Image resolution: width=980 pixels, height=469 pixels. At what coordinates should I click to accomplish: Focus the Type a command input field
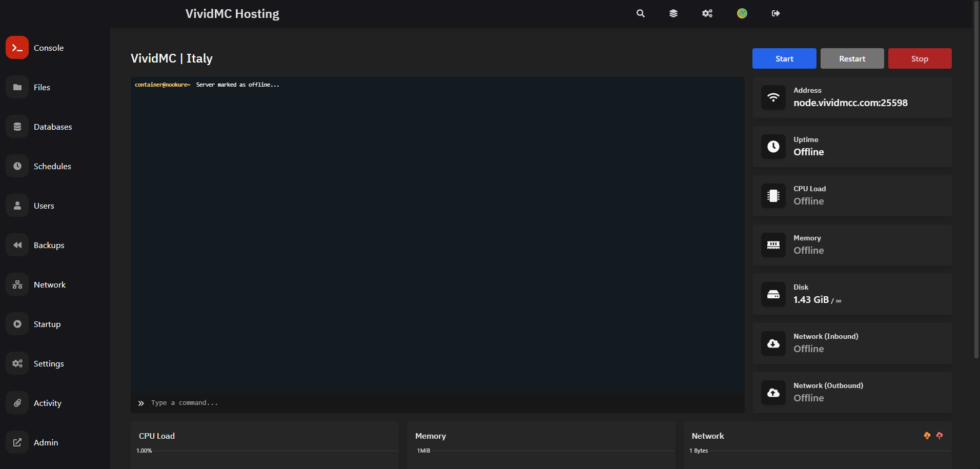coord(437,403)
